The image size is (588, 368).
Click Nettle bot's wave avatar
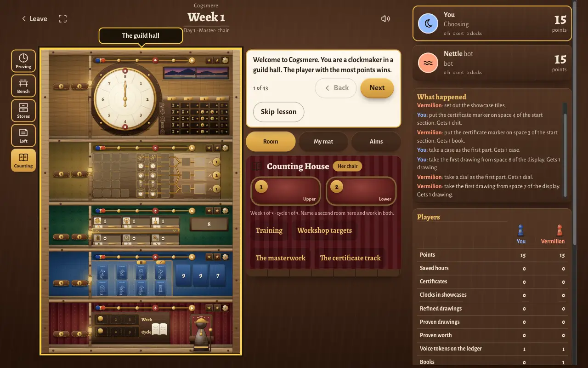(x=428, y=63)
